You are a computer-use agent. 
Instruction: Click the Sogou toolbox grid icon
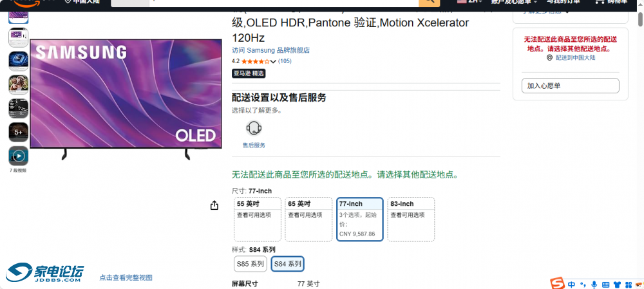coord(628,284)
